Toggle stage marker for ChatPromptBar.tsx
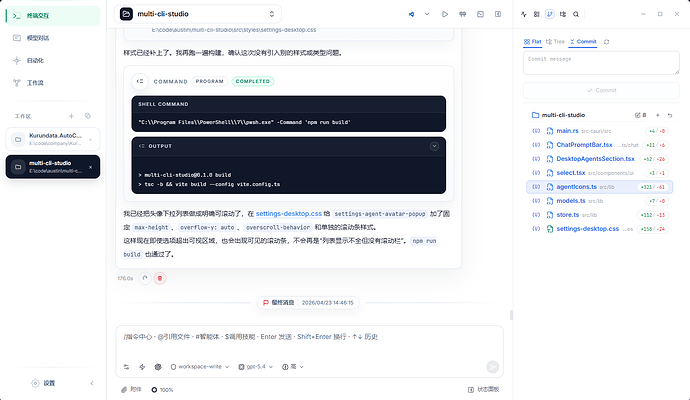Image resolution: width=690 pixels, height=400 pixels. click(536, 145)
